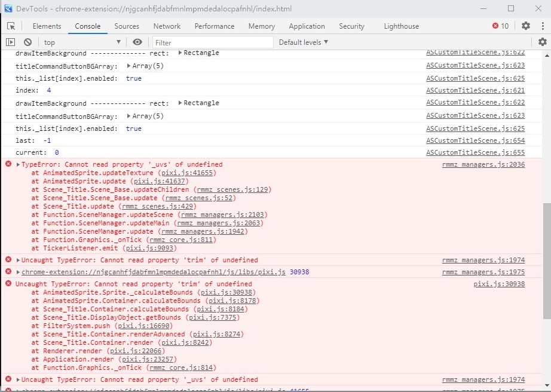
Task: Click the console scrollbar up arrow
Action: tap(547, 56)
